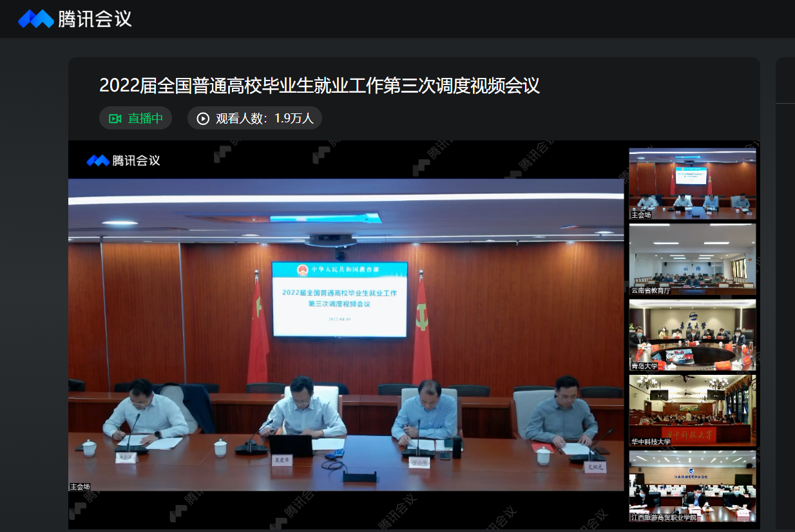This screenshot has width=795, height=532.
Task: Select the 云南省教育厅 venue thumbnail
Action: click(692, 258)
